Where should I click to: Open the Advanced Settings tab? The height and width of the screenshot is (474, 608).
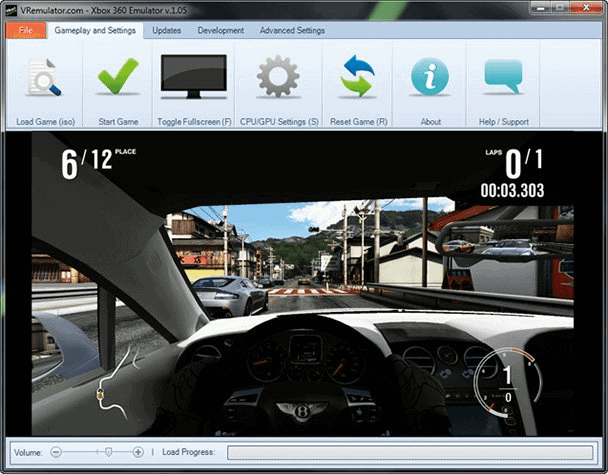click(292, 31)
